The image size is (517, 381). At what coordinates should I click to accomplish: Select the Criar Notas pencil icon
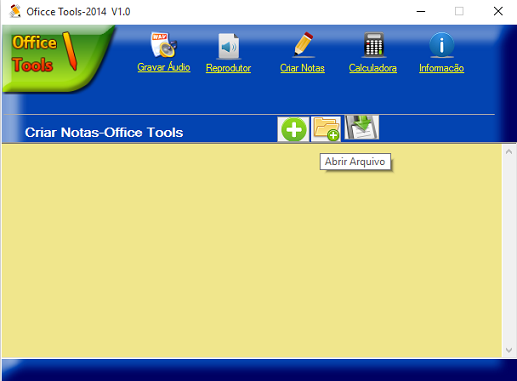coord(303,44)
